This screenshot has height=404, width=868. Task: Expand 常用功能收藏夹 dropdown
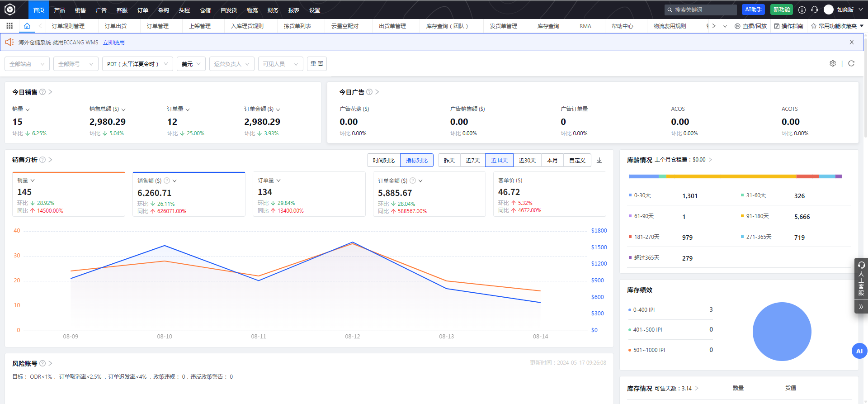(837, 26)
